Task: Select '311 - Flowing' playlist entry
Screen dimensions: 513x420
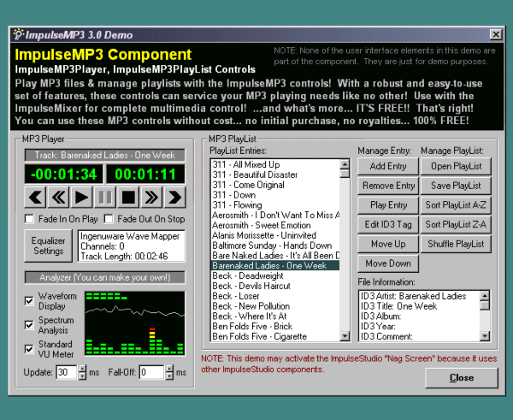Action: tap(274, 205)
